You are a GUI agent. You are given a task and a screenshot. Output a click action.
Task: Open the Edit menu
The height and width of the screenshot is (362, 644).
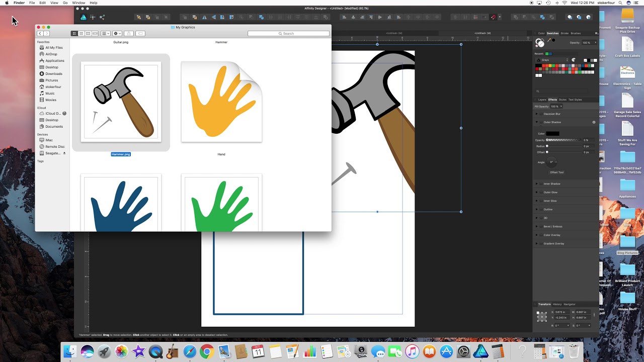43,3
